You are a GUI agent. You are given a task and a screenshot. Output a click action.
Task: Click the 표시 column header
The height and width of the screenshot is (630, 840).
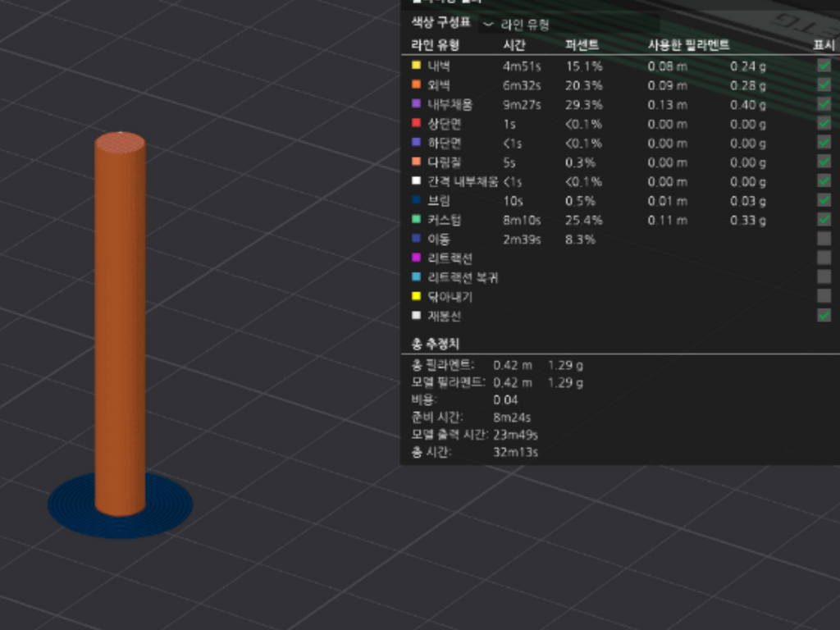[824, 45]
